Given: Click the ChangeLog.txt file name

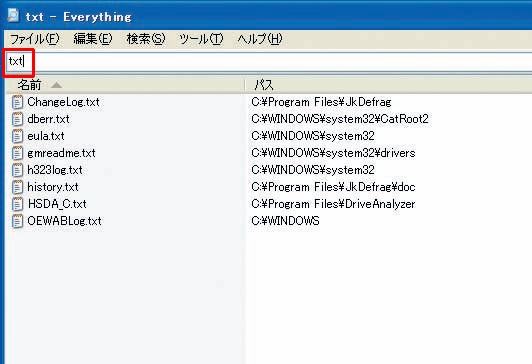Looking at the screenshot, I should click(x=63, y=102).
